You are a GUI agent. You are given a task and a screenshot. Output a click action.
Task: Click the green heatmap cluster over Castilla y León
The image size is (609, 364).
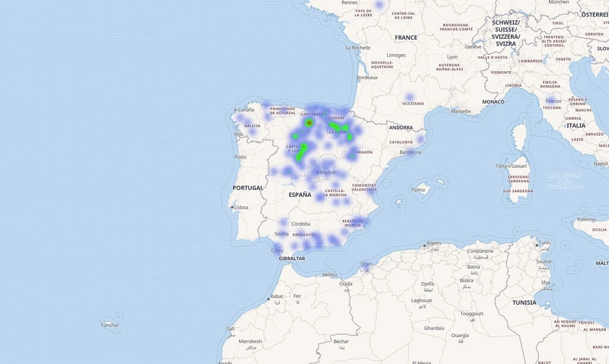tap(302, 152)
